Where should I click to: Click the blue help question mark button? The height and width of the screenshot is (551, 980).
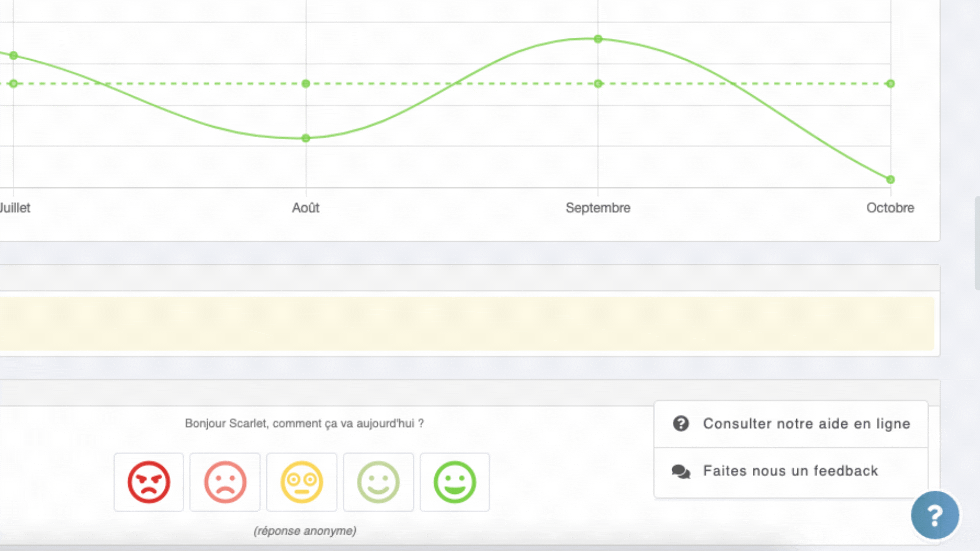pyautogui.click(x=935, y=515)
